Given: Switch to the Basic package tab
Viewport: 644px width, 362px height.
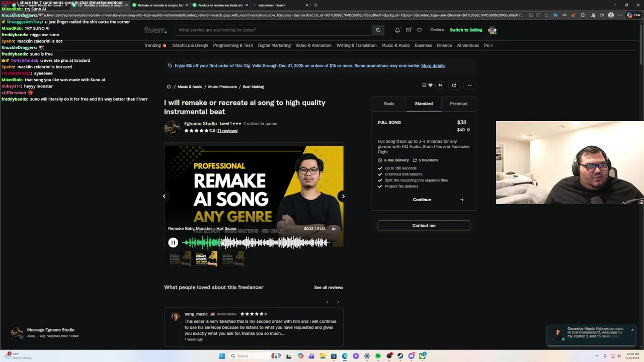Looking at the screenshot, I should click(389, 104).
